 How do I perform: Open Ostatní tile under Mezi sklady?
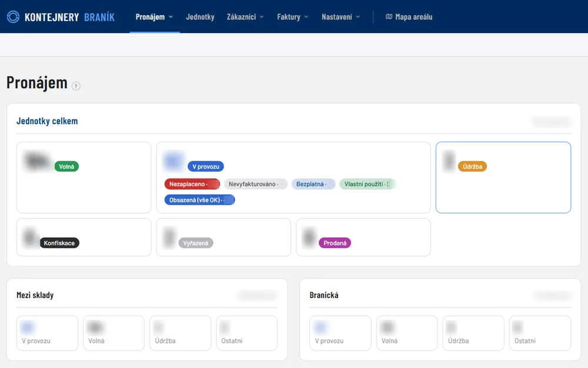coord(247,333)
